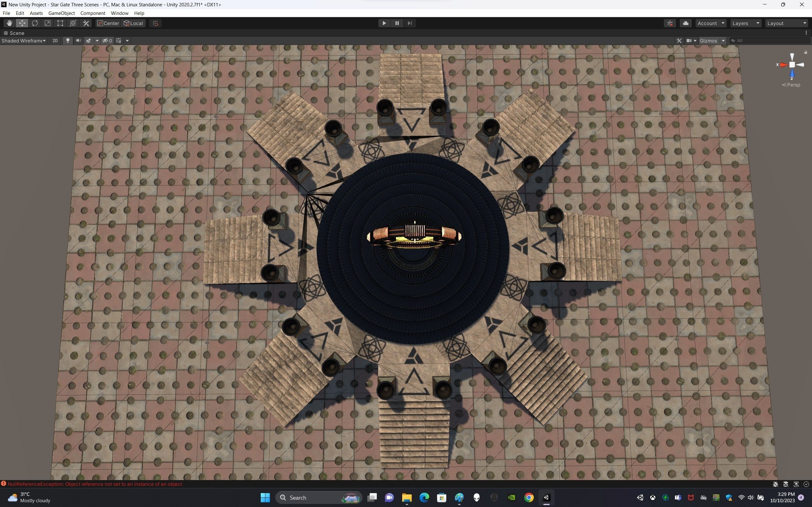Open the Component menu
The width and height of the screenshot is (812, 507).
[x=93, y=13]
